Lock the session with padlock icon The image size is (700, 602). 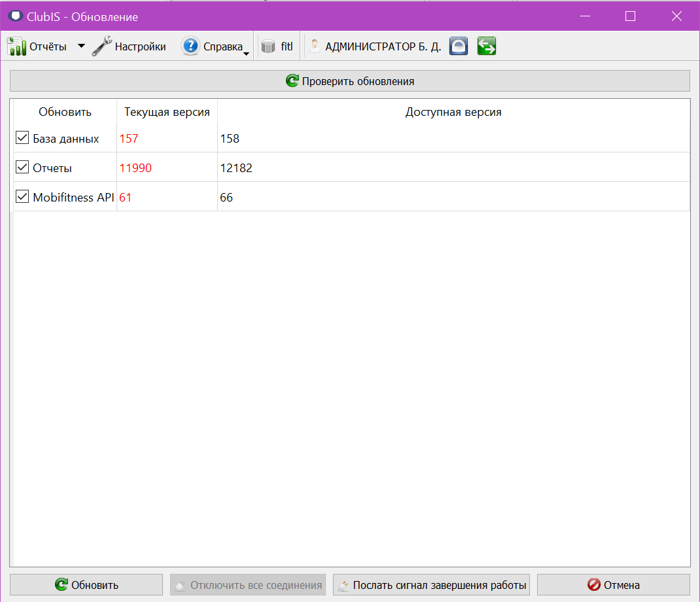point(459,46)
